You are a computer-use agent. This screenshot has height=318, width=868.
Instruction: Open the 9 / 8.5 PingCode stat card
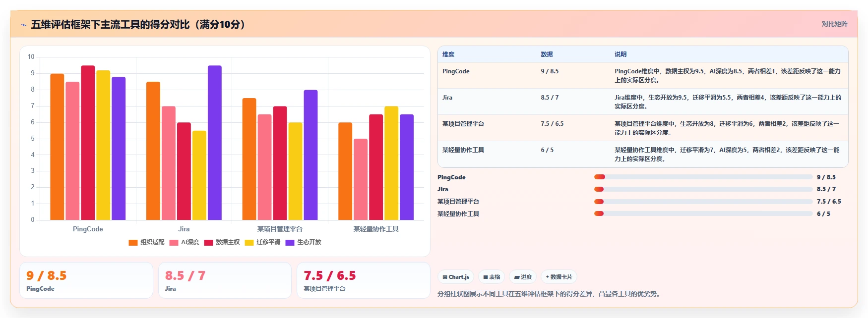tap(86, 280)
